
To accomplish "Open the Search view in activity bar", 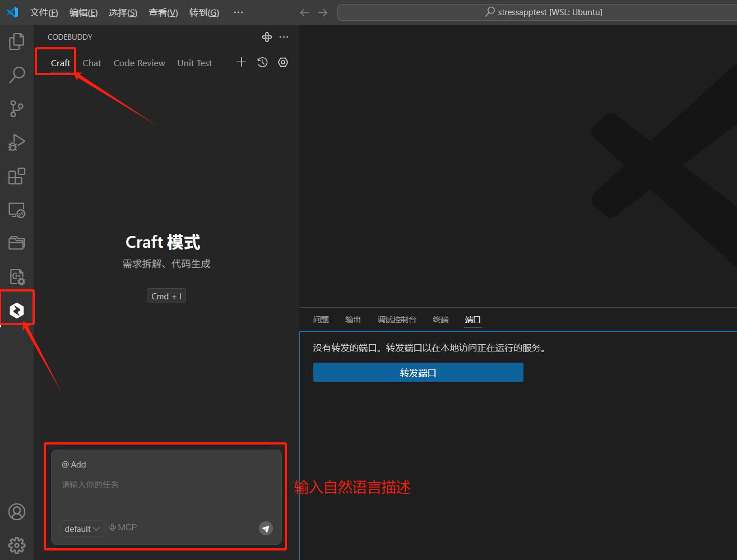I will coord(17,75).
